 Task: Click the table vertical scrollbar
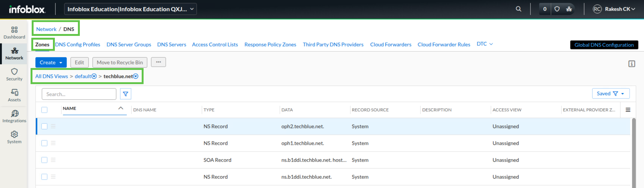[x=634, y=153]
